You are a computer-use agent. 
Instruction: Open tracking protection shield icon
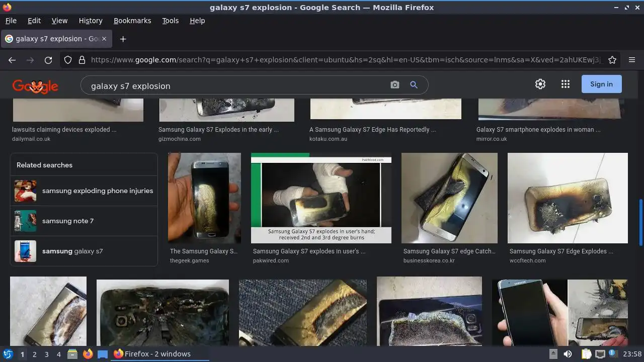(68, 60)
